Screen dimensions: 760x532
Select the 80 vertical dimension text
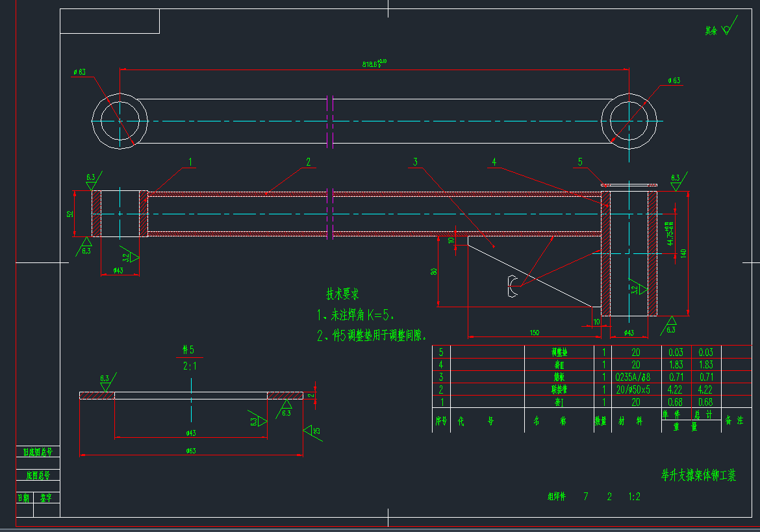click(x=434, y=272)
